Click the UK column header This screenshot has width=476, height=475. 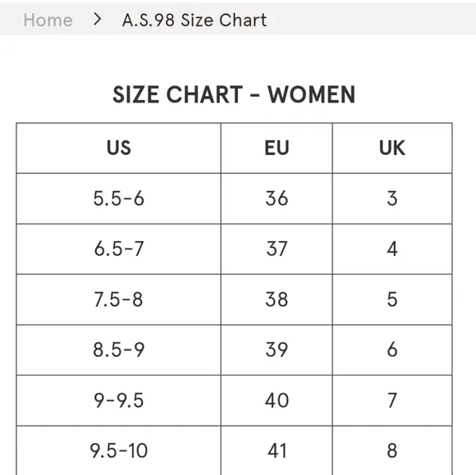pos(392,148)
